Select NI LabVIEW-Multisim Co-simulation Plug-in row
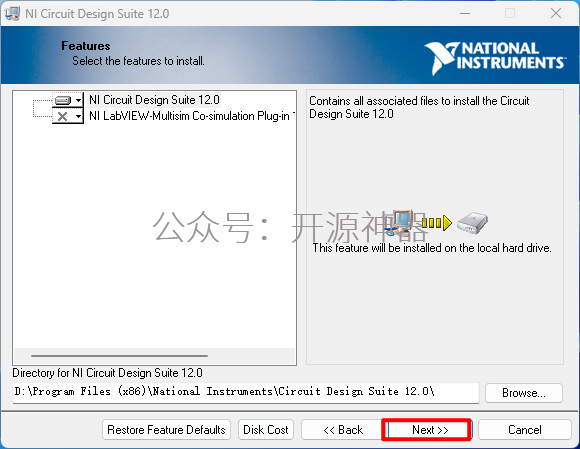Viewport: 580px width, 449px height. [192, 116]
